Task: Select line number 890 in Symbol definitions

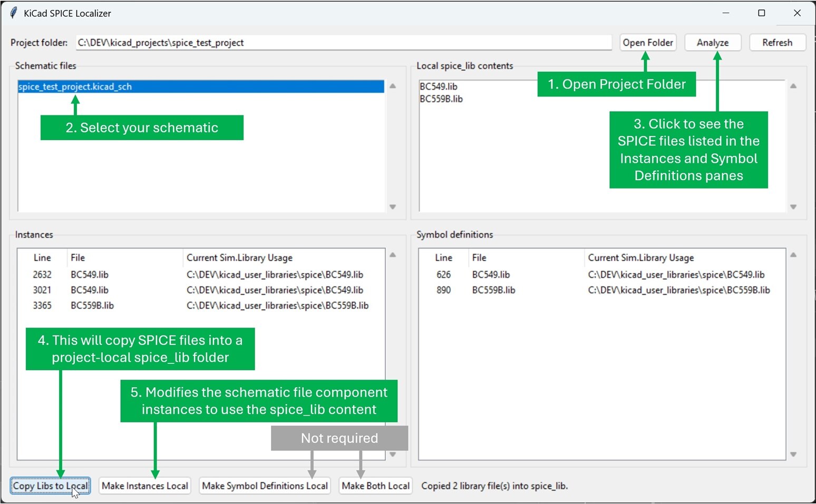Action: point(444,290)
